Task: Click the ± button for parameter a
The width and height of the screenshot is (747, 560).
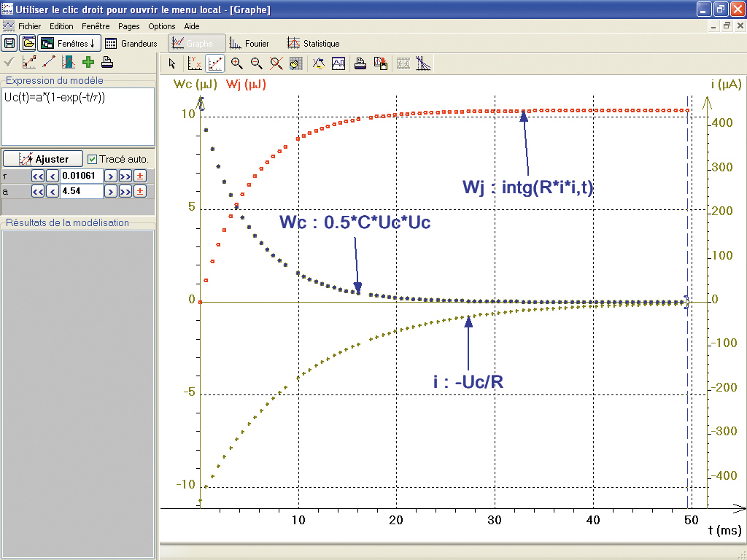Action: (x=139, y=192)
